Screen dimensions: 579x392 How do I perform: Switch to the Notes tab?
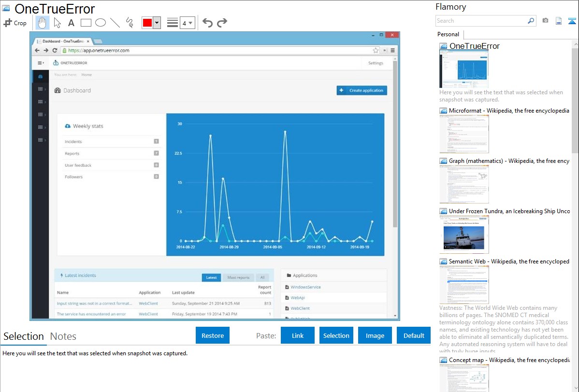click(x=63, y=336)
